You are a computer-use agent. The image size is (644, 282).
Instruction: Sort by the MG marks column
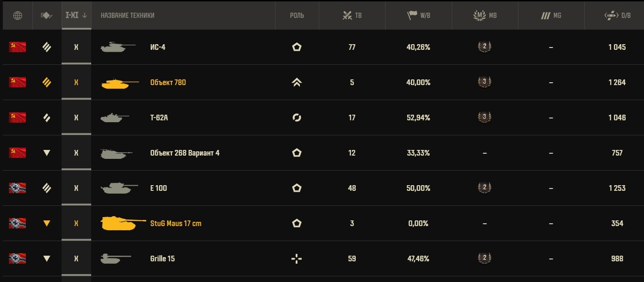click(x=551, y=16)
